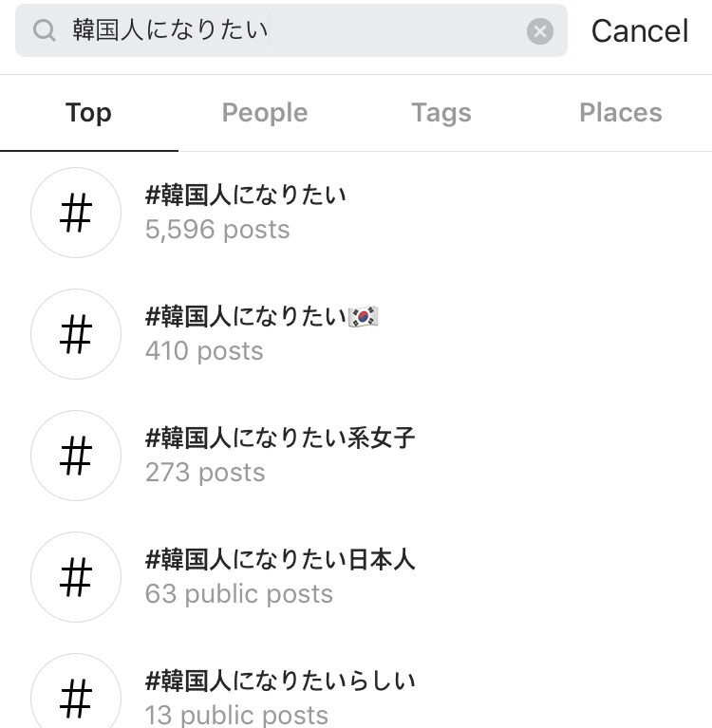Click the magnifying glass search icon
Viewport: 712px width, 728px height.
click(x=44, y=30)
